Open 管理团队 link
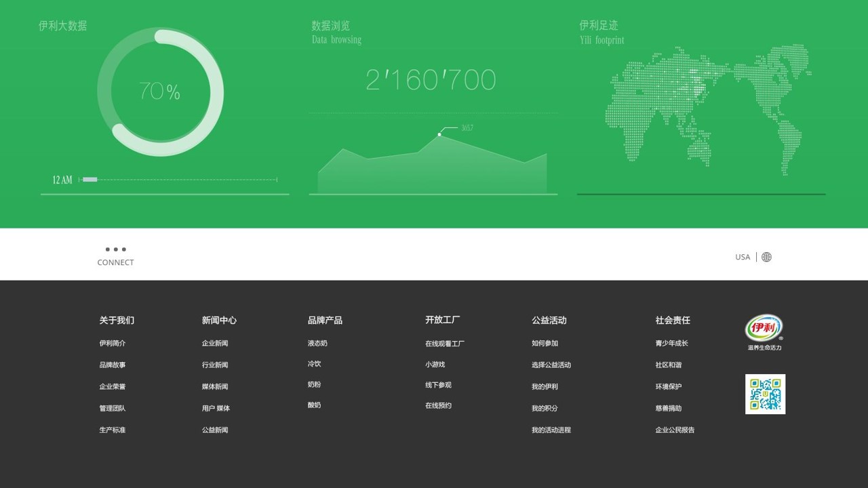Image resolution: width=868 pixels, height=488 pixels. click(113, 408)
